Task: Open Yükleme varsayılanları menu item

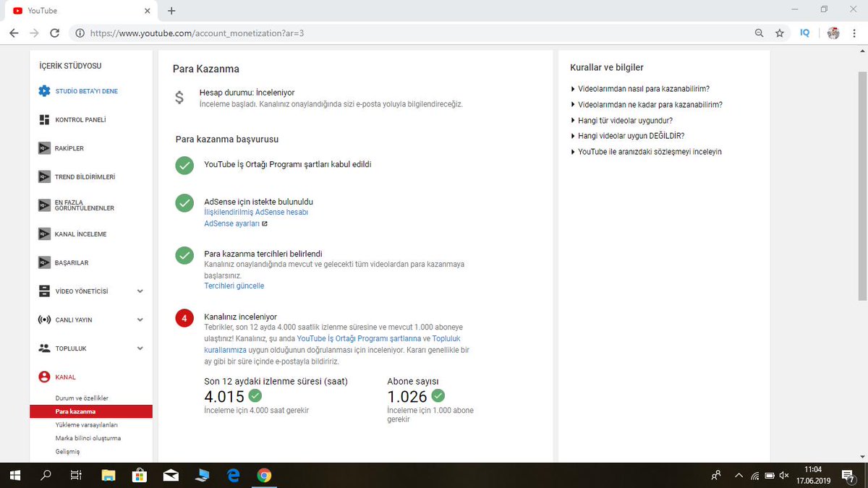Action: pyautogui.click(x=86, y=425)
